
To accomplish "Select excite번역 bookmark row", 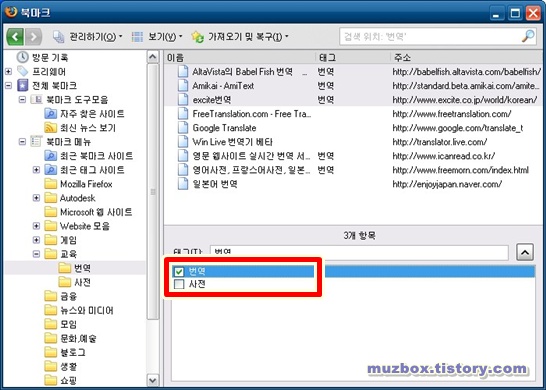I will tap(353, 100).
